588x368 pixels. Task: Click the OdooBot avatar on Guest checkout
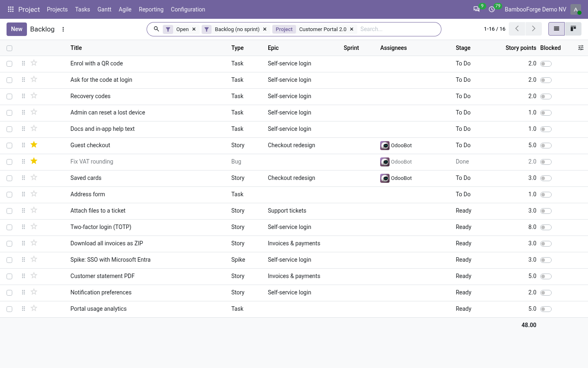coord(385,146)
